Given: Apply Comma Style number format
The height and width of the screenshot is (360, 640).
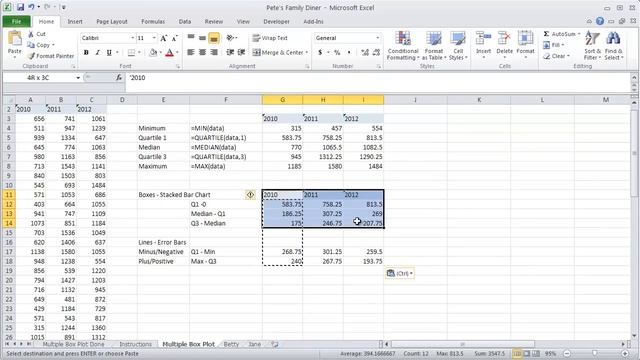Looking at the screenshot, I should (349, 53).
